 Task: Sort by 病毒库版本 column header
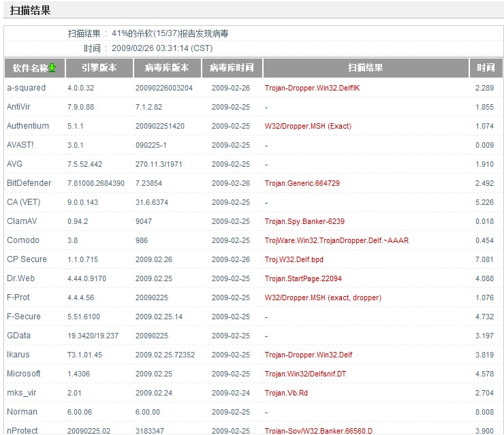pyautogui.click(x=167, y=68)
